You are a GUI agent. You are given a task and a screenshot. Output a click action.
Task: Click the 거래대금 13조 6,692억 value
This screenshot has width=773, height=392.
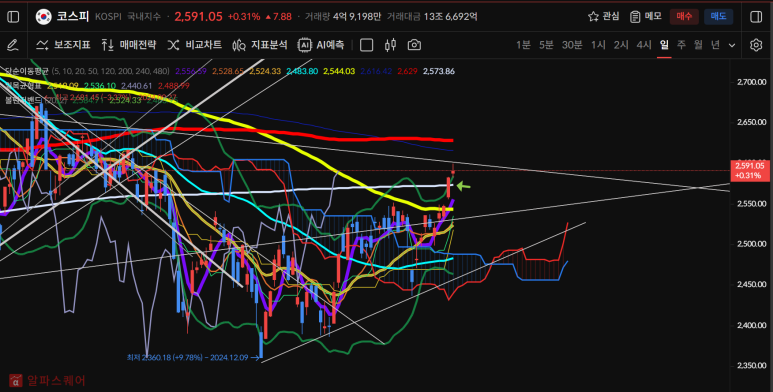click(432, 17)
